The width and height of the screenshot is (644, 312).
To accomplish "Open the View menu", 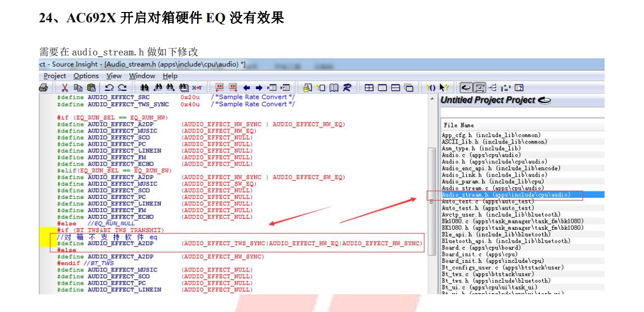I will 114,76.
